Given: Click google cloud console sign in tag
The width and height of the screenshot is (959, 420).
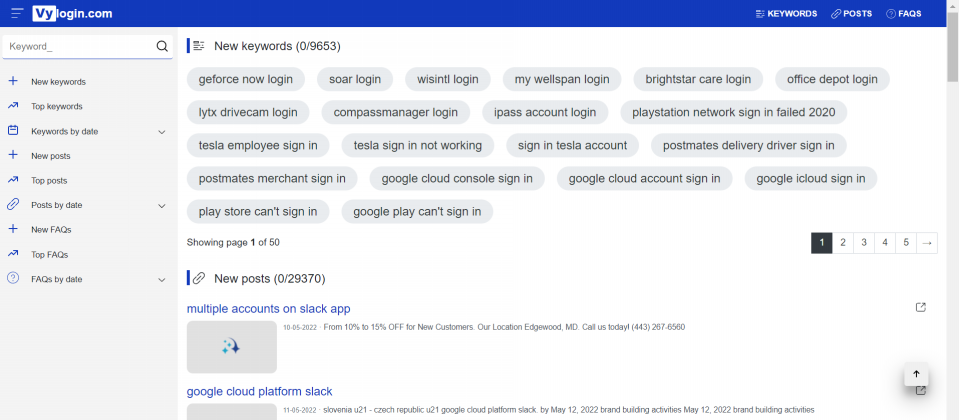Looking at the screenshot, I should click(457, 179).
